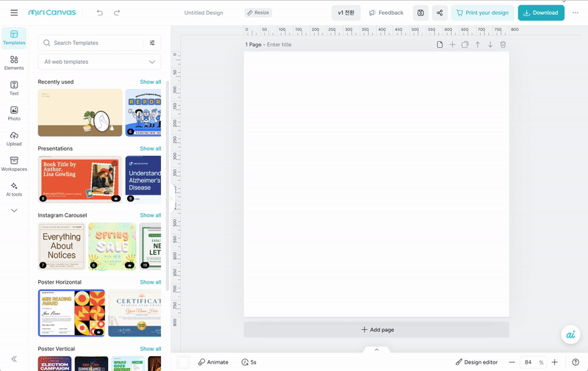Click the page Enter title field
Viewport: 588px width, 371px height.
coord(279,45)
